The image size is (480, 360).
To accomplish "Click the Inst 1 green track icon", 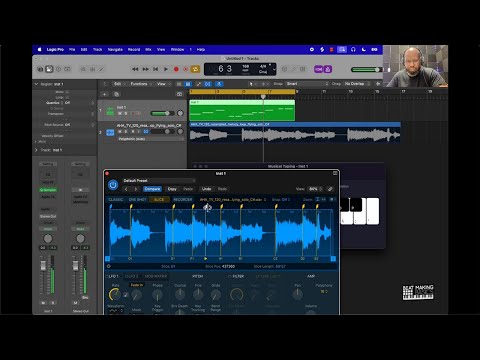I will click(110, 111).
